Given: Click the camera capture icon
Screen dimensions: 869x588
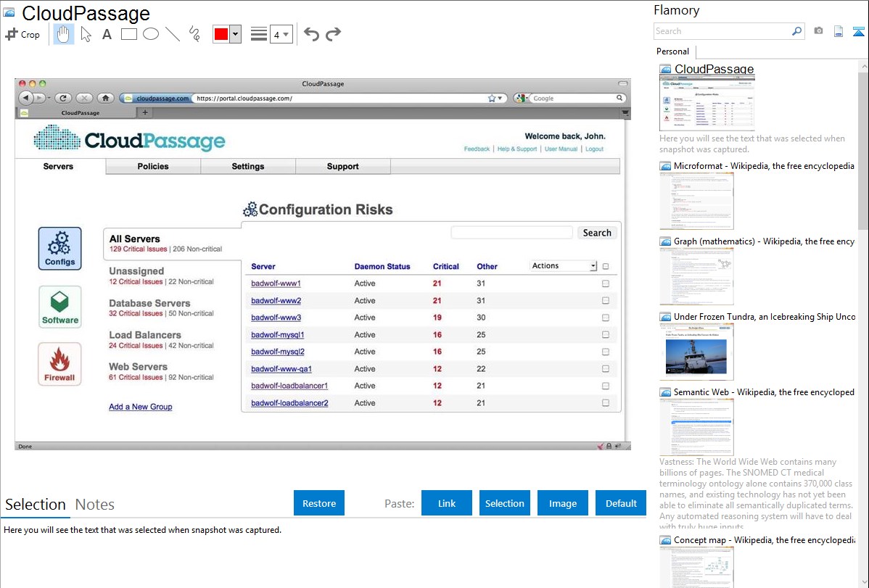Looking at the screenshot, I should pyautogui.click(x=818, y=31).
